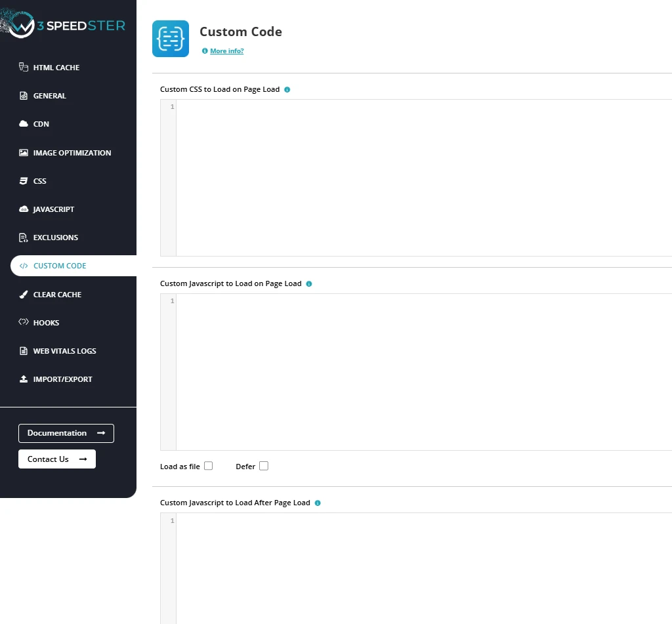672x624 pixels.
Task: Tick the Defer checkbox
Action: click(264, 466)
